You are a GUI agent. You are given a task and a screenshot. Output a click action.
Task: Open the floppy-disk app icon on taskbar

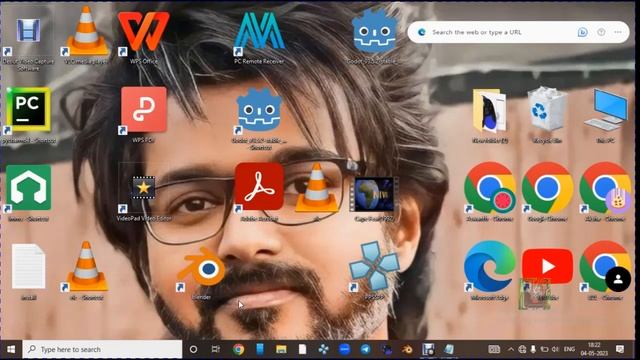coord(428,349)
